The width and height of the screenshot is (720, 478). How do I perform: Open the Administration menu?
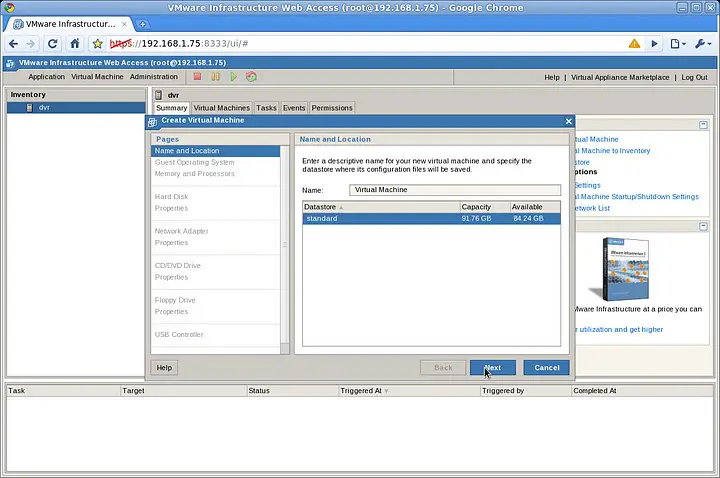tap(153, 77)
